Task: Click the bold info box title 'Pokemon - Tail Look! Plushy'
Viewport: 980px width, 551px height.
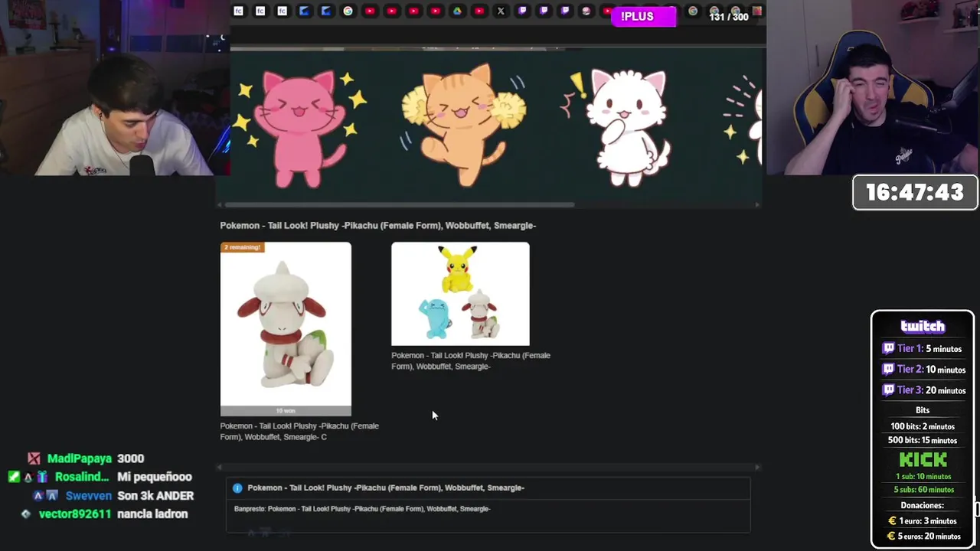Action: coord(386,487)
